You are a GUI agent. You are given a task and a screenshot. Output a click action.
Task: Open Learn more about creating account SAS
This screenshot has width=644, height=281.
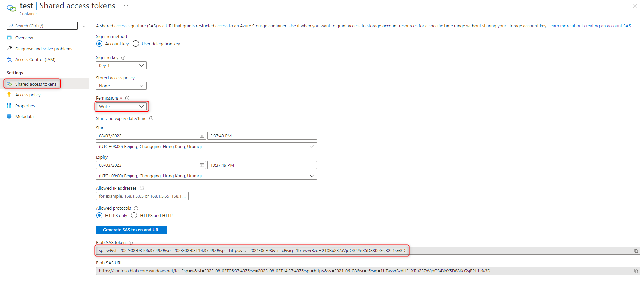(589, 26)
